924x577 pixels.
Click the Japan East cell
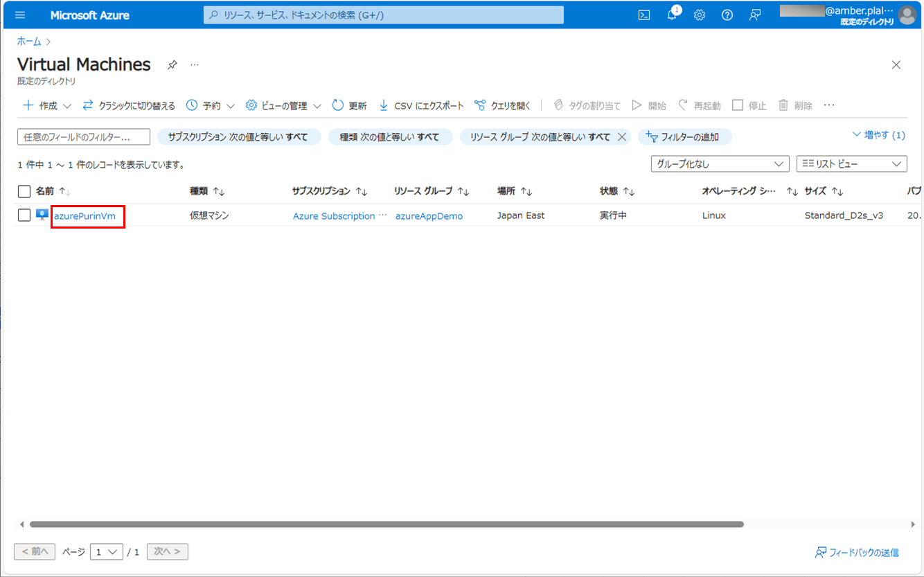(x=521, y=215)
